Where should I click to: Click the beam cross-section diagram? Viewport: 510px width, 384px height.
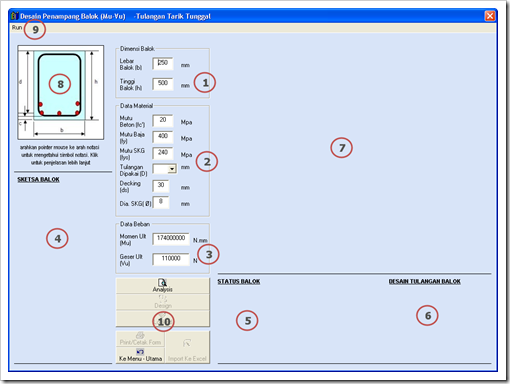coord(61,92)
